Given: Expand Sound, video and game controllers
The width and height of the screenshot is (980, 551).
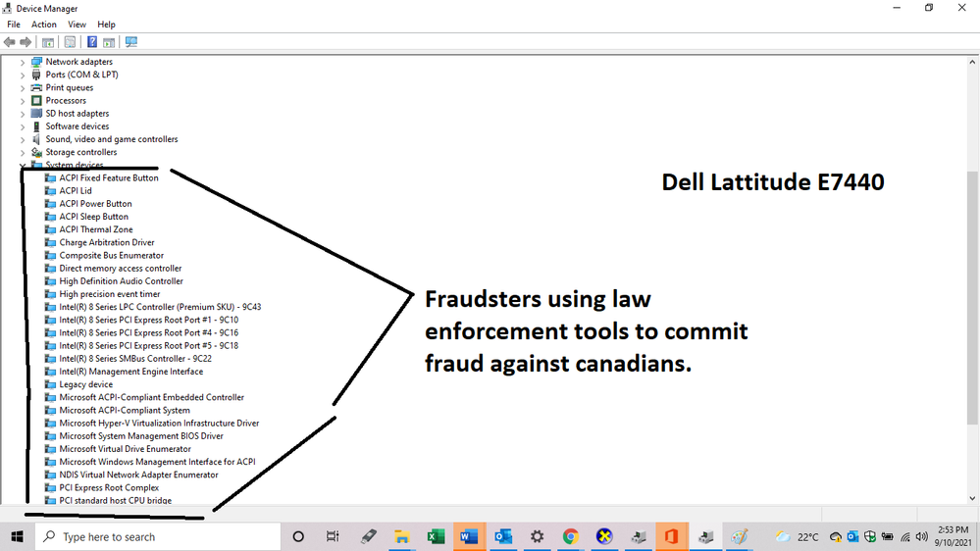Looking at the screenshot, I should coord(23,139).
